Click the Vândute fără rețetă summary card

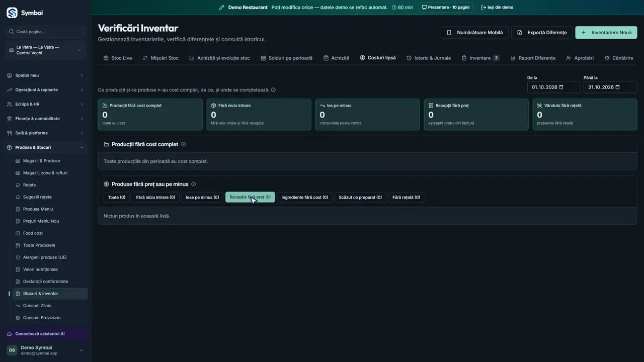coord(585,115)
